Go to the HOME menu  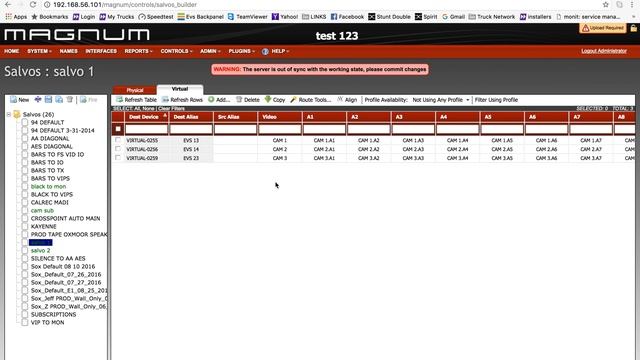11,51
